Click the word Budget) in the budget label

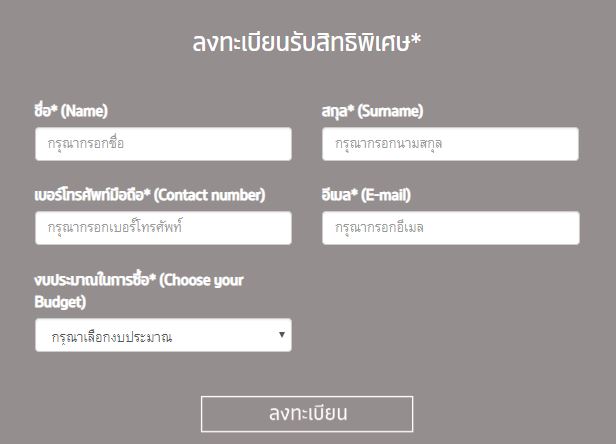point(60,301)
